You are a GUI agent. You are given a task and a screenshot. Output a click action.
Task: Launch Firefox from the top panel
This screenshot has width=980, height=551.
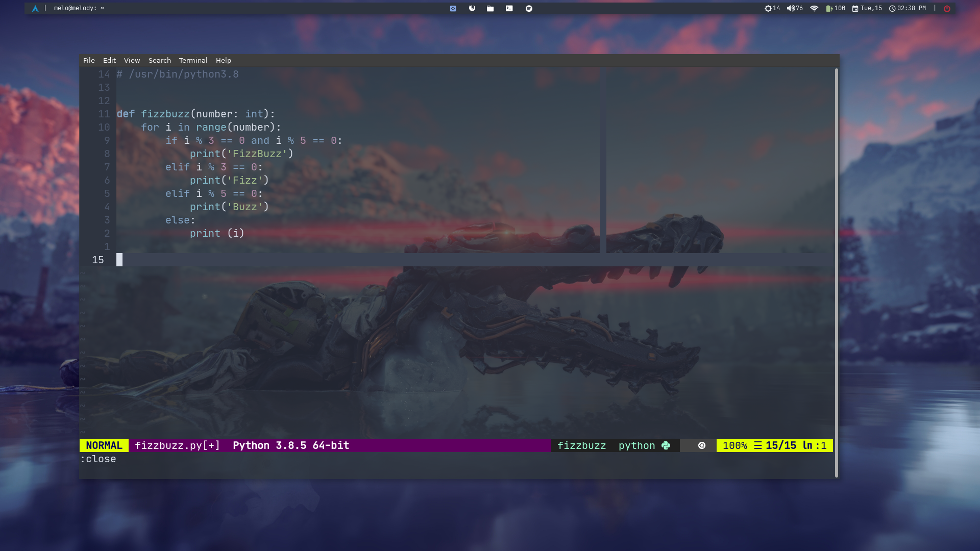pos(472,8)
